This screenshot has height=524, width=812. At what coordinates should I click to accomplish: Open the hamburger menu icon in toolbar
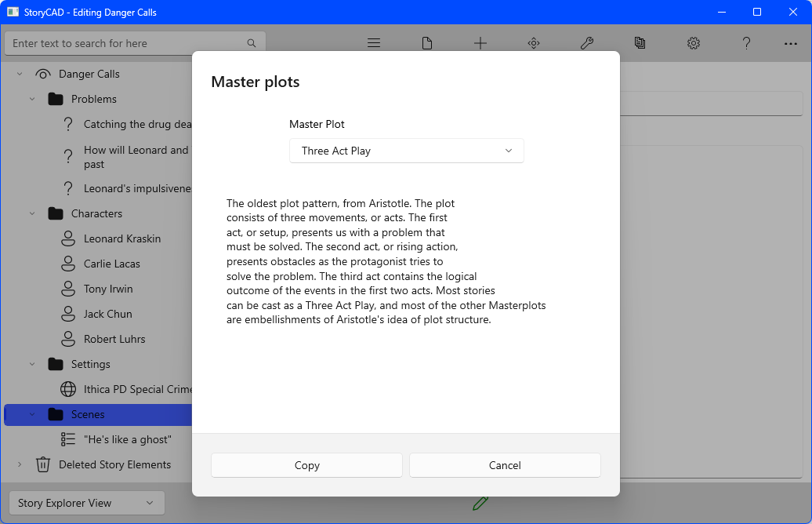point(374,43)
